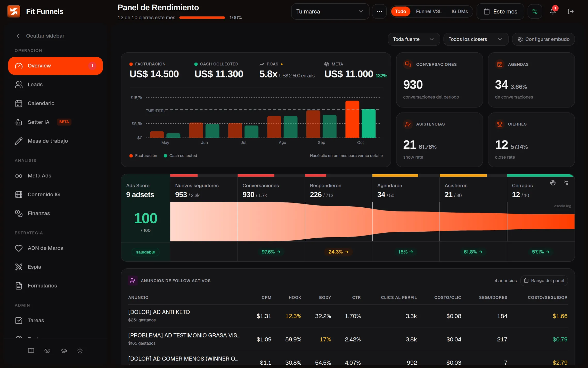This screenshot has height=368, width=588.
Task: Toggle light theme with the sun icon
Action: (80, 351)
